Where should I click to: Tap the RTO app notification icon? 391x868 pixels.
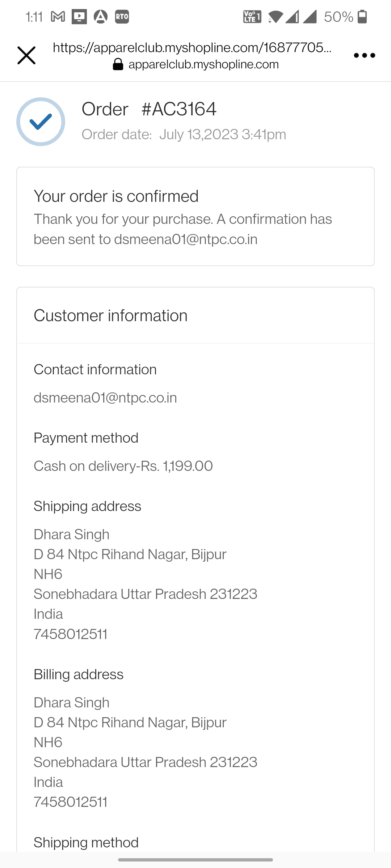(122, 17)
